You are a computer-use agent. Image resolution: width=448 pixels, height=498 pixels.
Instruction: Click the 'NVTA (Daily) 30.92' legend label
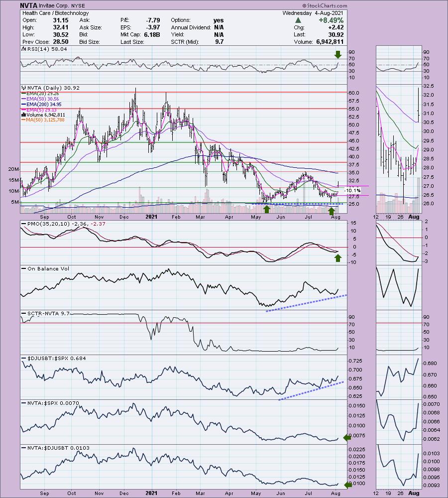pyautogui.click(x=53, y=88)
